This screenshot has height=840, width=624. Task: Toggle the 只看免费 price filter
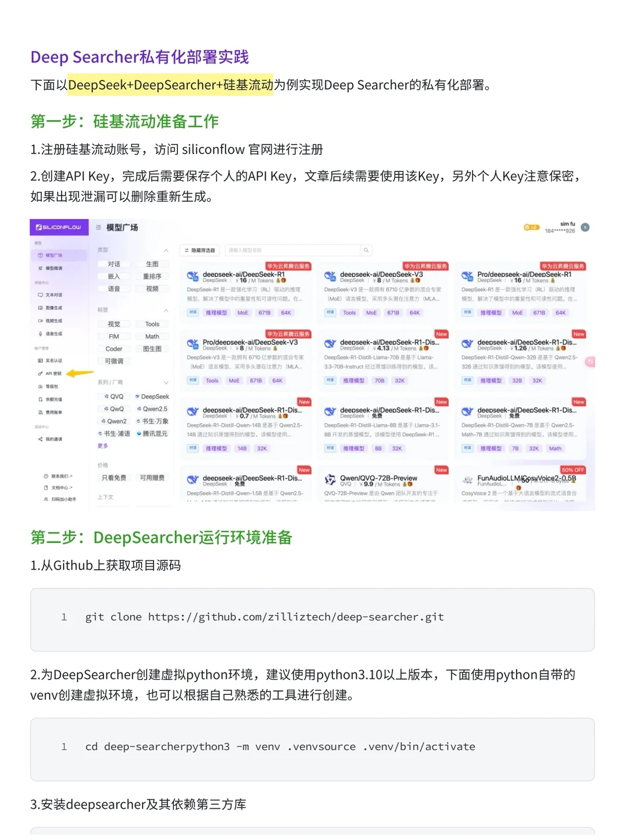pyautogui.click(x=114, y=478)
